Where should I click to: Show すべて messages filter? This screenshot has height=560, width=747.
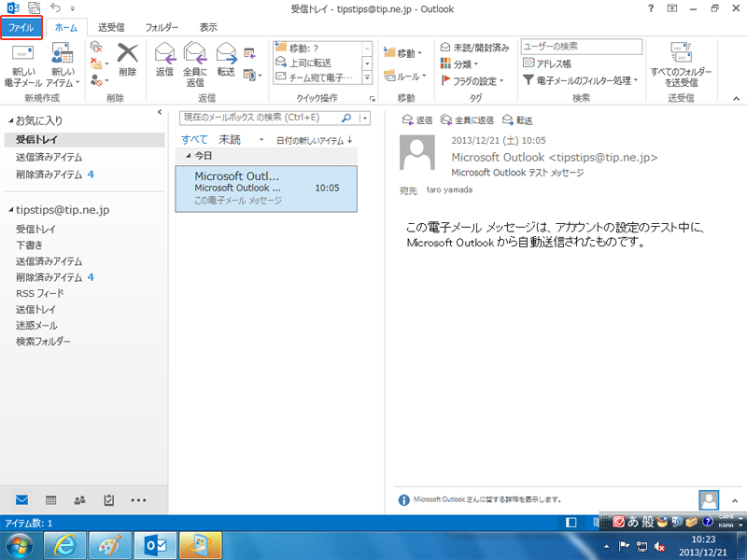pyautogui.click(x=194, y=139)
